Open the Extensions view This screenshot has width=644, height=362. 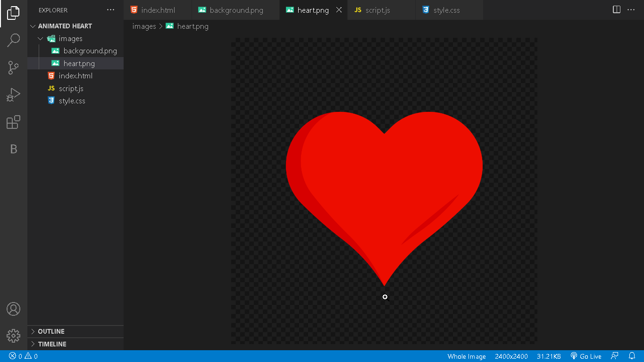pos(13,122)
